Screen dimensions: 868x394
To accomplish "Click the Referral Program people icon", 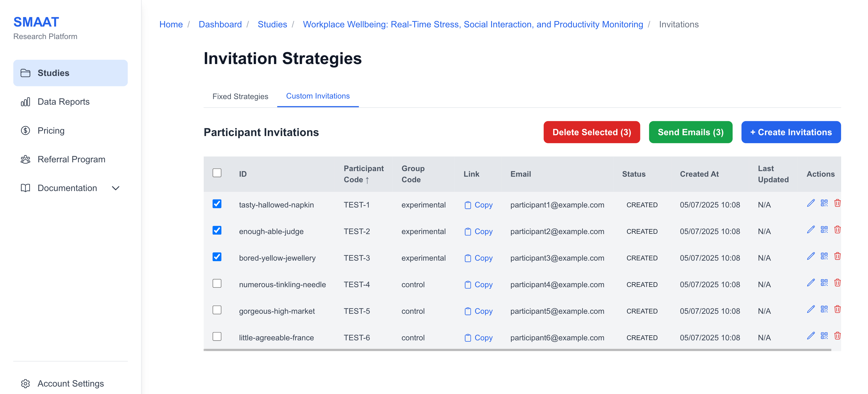I will [x=25, y=159].
